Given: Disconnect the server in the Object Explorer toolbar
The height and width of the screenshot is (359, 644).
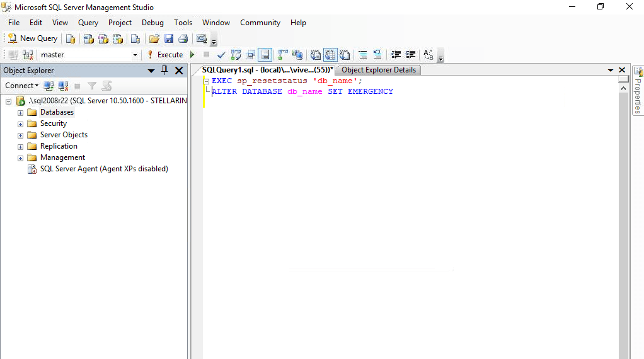Looking at the screenshot, I should [63, 86].
